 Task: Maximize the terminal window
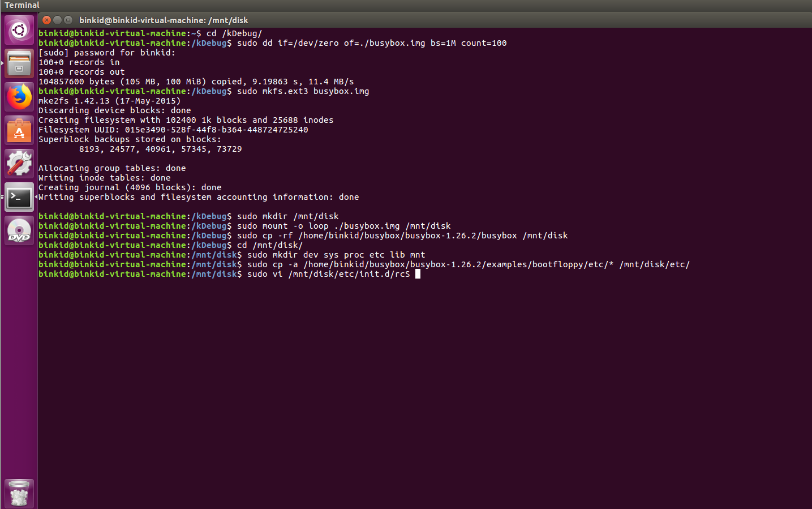[68, 20]
